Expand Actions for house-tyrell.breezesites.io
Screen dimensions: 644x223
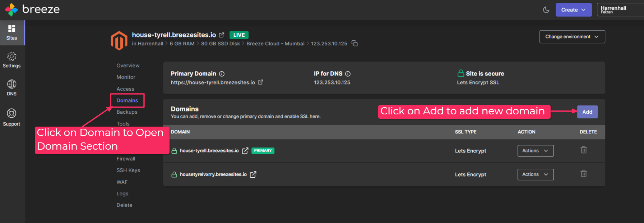coord(536,151)
